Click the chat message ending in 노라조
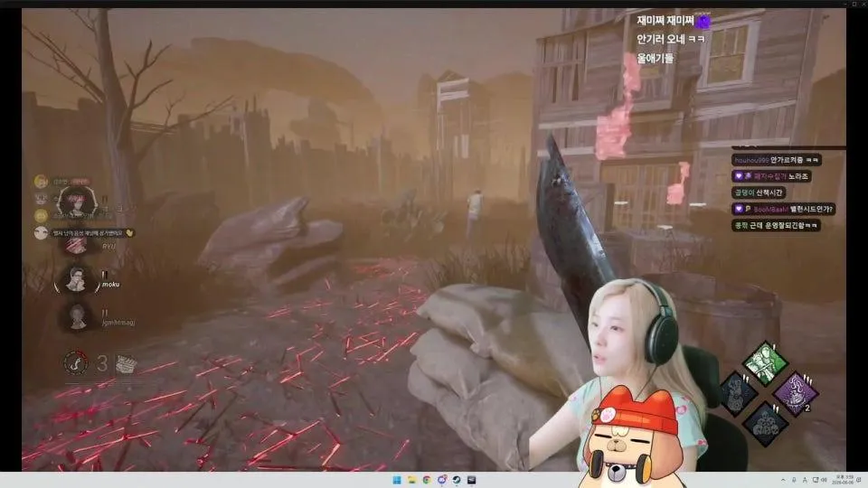This screenshot has height=488, width=868. pyautogui.click(x=772, y=176)
